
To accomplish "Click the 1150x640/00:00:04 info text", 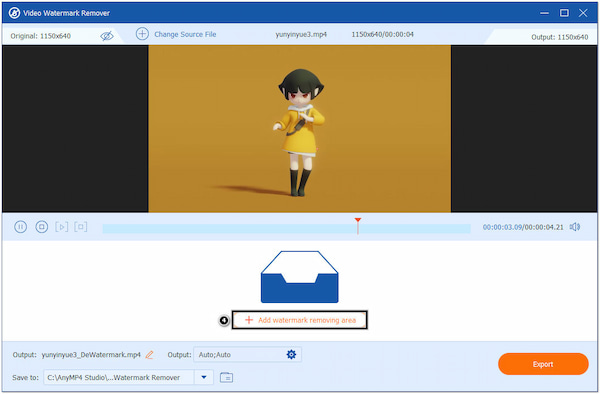I will [x=382, y=34].
